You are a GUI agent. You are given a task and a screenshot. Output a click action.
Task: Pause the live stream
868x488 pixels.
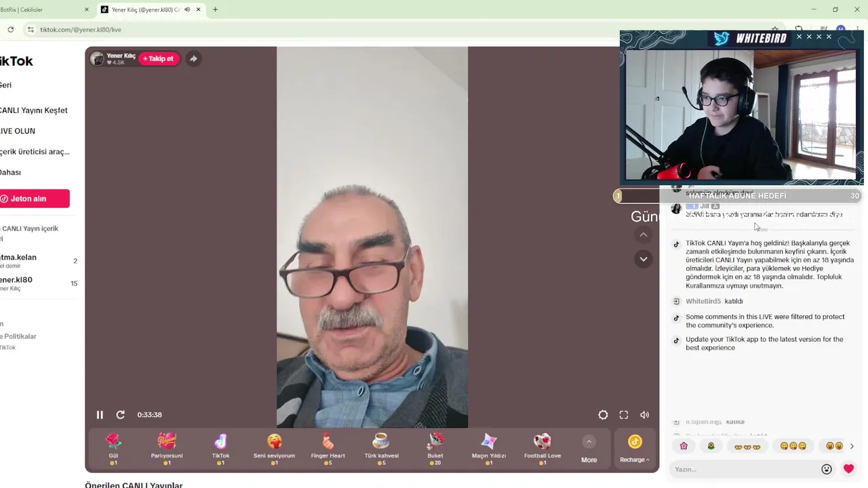click(100, 415)
